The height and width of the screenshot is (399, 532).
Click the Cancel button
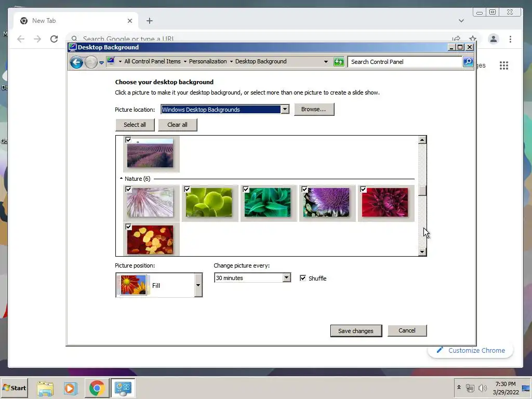coord(407,330)
